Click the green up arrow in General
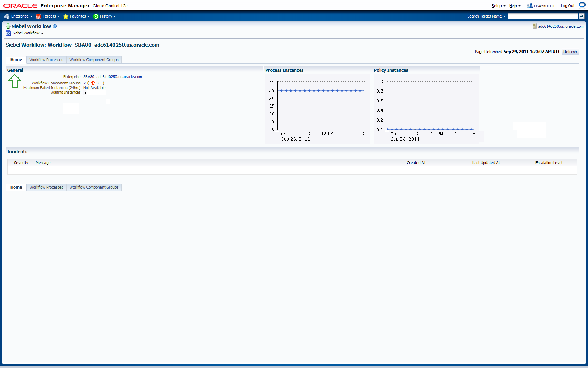 (15, 82)
